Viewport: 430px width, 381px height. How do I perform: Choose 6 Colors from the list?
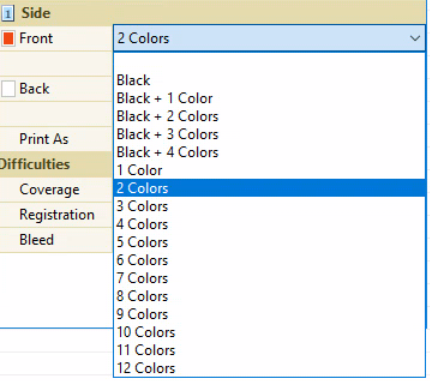[269, 260]
